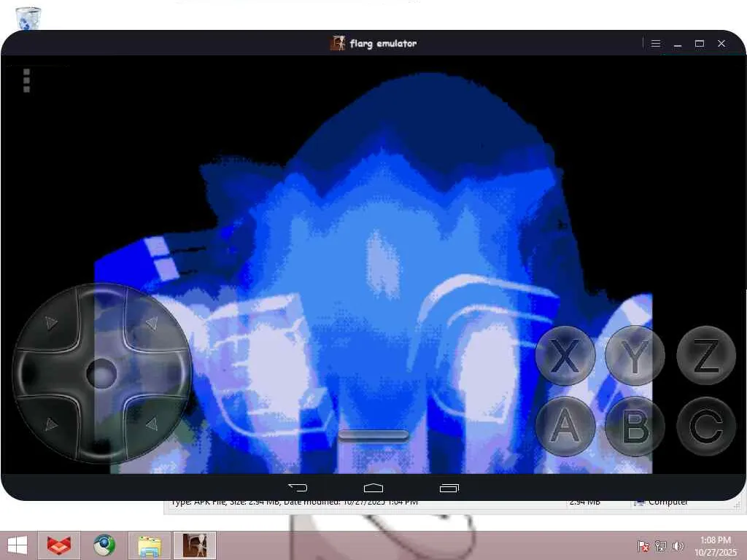The image size is (747, 560).
Task: Click the pill-shaped start button at bottom center
Action: (373, 435)
